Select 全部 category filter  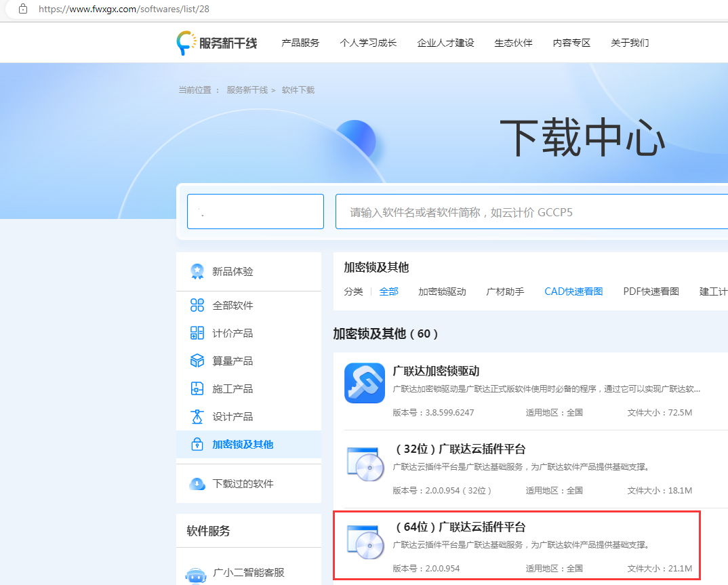(x=388, y=291)
